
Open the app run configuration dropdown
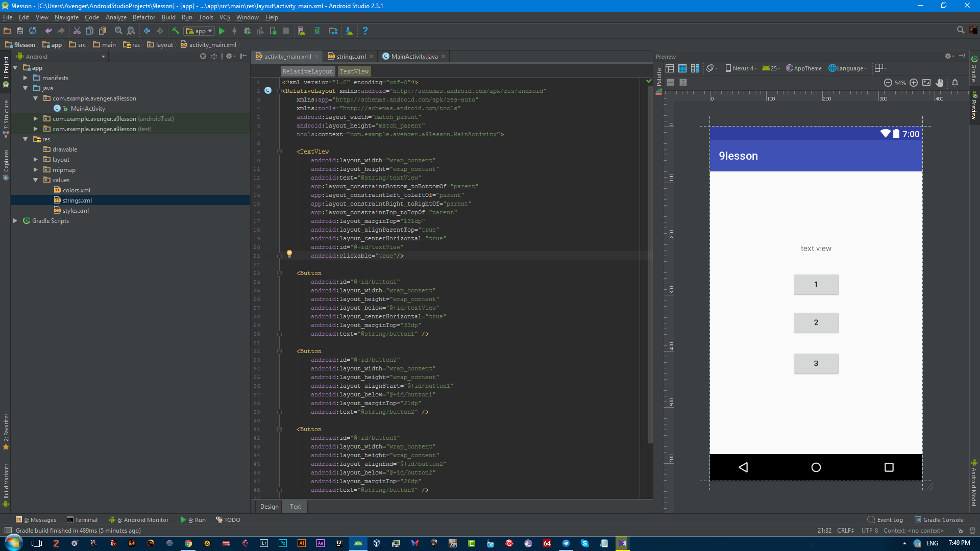[200, 31]
